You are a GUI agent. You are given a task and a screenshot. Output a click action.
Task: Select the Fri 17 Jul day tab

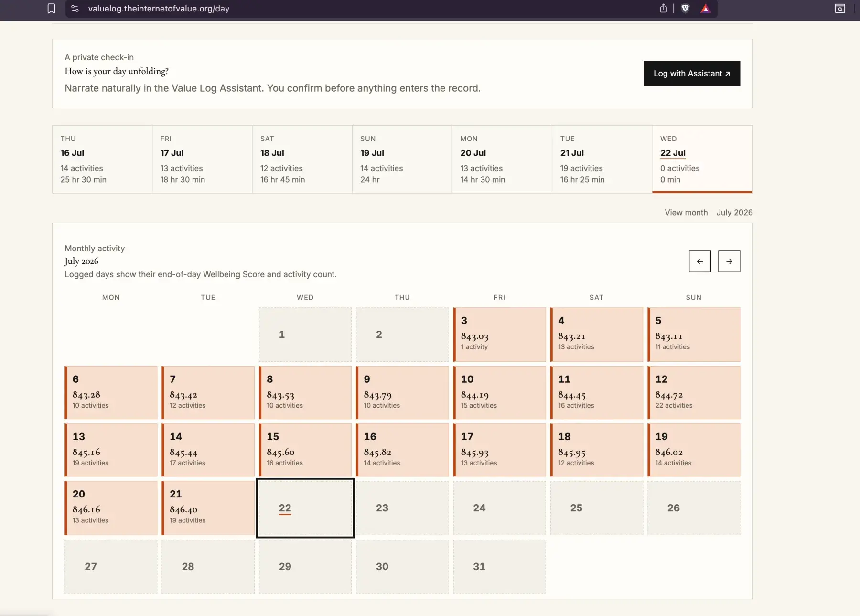click(x=202, y=159)
